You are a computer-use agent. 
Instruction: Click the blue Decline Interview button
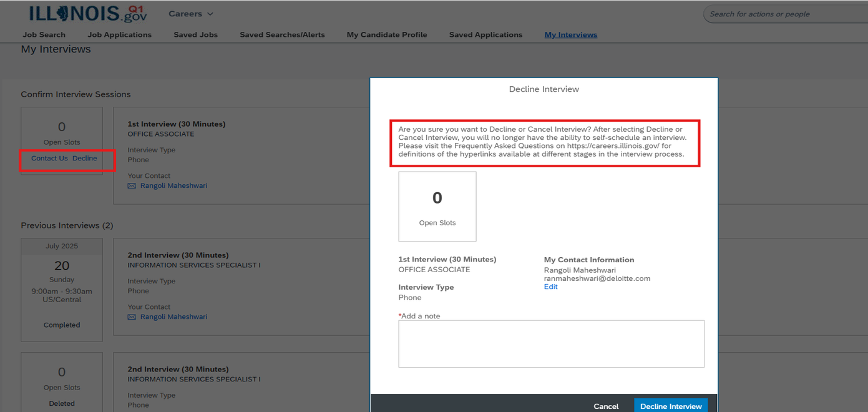[x=671, y=406]
